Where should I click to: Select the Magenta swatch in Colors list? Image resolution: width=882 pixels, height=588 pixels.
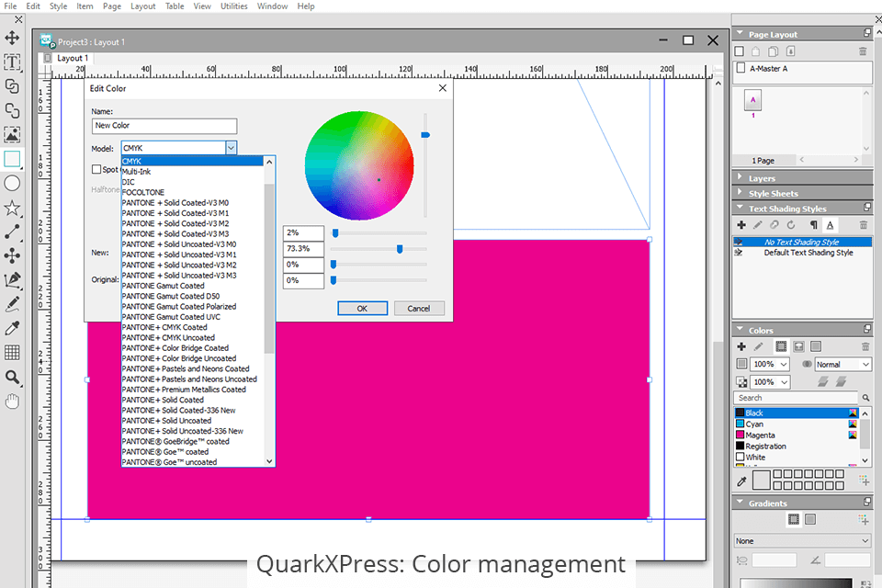tap(797, 435)
